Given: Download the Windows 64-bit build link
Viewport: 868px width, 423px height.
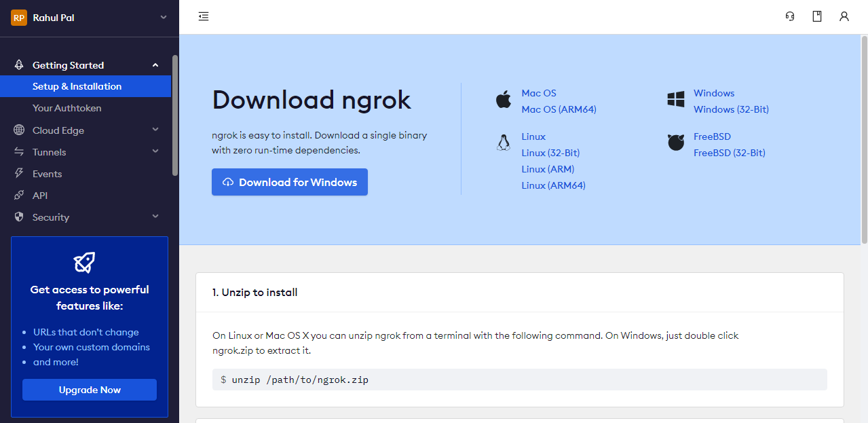Looking at the screenshot, I should pyautogui.click(x=714, y=93).
